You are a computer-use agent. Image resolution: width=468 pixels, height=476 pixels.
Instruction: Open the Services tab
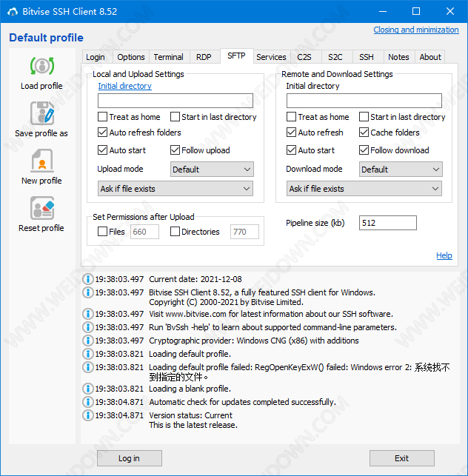(x=271, y=57)
